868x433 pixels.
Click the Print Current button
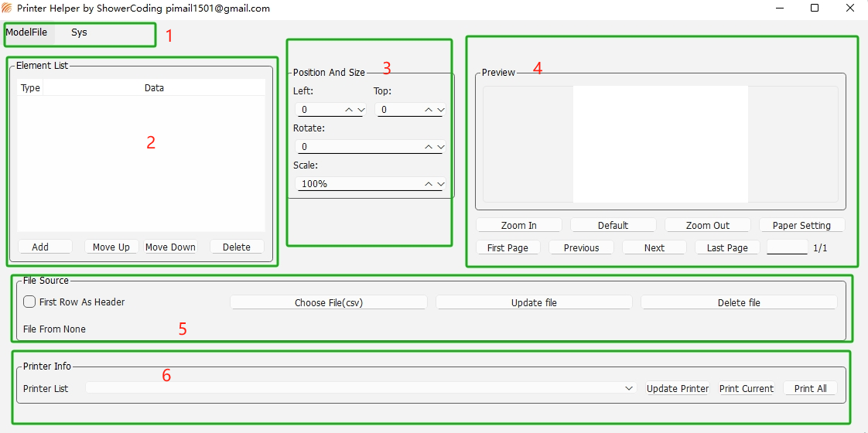pos(747,388)
